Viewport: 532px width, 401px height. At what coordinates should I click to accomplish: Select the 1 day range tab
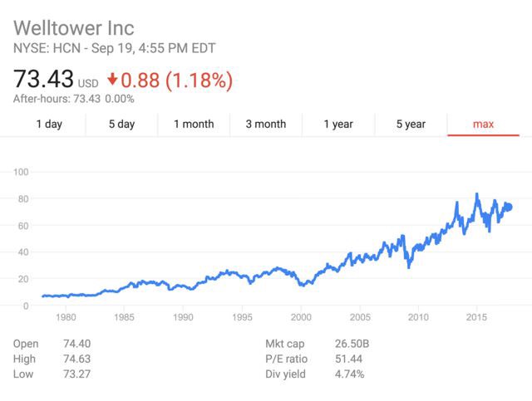(x=49, y=124)
